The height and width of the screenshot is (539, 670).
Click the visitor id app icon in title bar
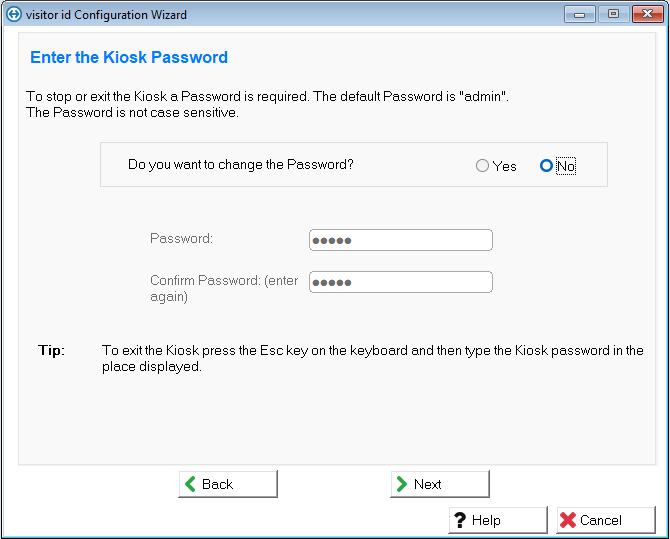pyautogui.click(x=14, y=15)
